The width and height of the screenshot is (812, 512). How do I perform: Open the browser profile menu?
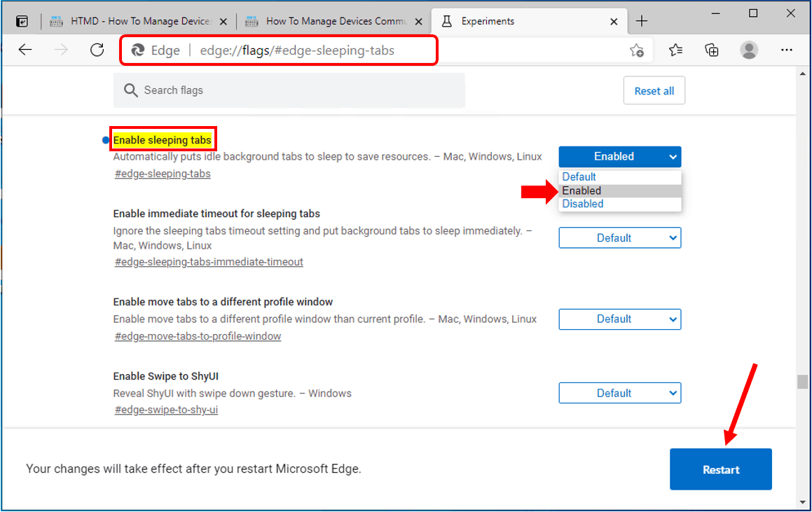(x=749, y=50)
